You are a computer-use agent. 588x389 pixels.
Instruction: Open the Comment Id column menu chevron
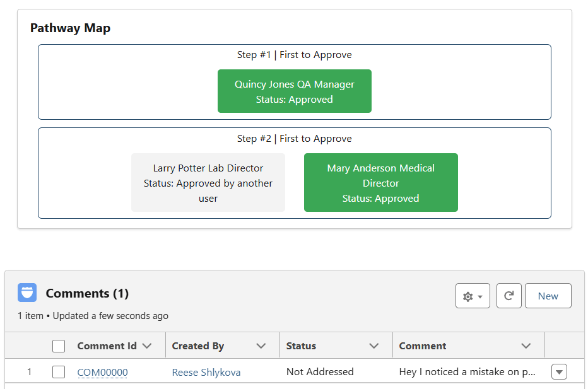click(x=147, y=346)
